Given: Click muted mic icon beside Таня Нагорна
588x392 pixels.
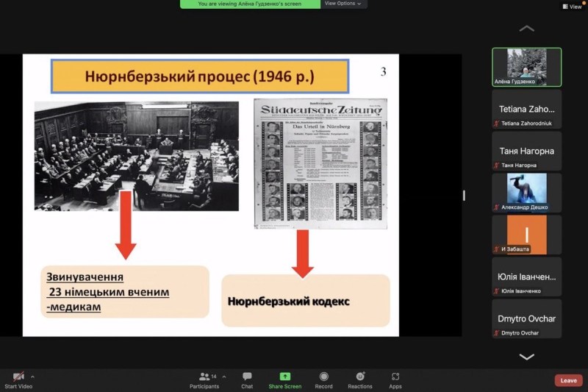Looking at the screenshot, I should pos(497,165).
